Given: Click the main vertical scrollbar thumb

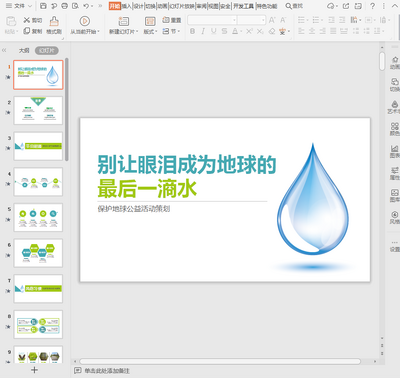Looking at the screenshot, I should click(x=382, y=61).
